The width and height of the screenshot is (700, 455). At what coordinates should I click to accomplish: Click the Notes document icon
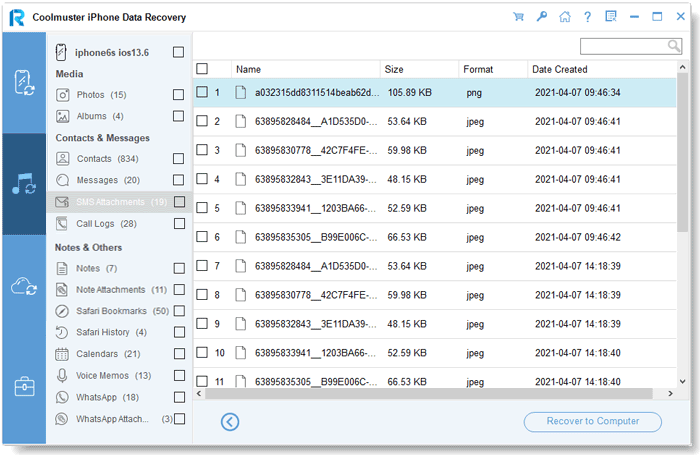tap(62, 268)
